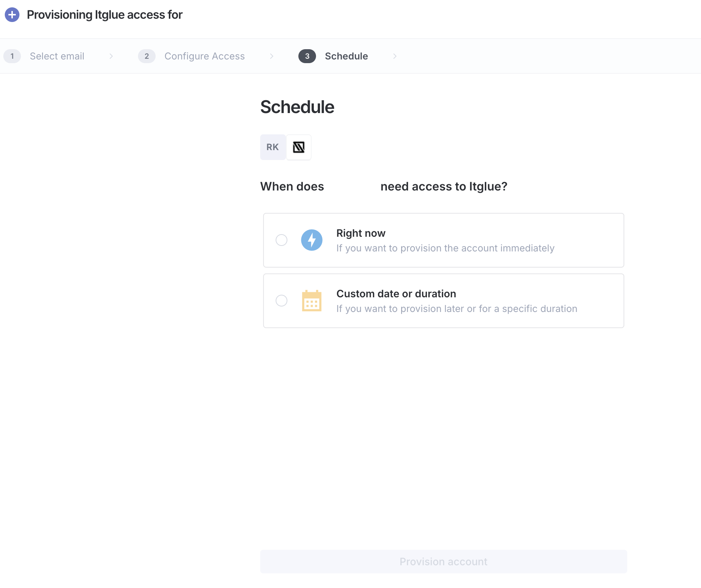Screen dimensions: 701x588
Task: Choose the Custom date or duration title
Action: pyautogui.click(x=396, y=294)
